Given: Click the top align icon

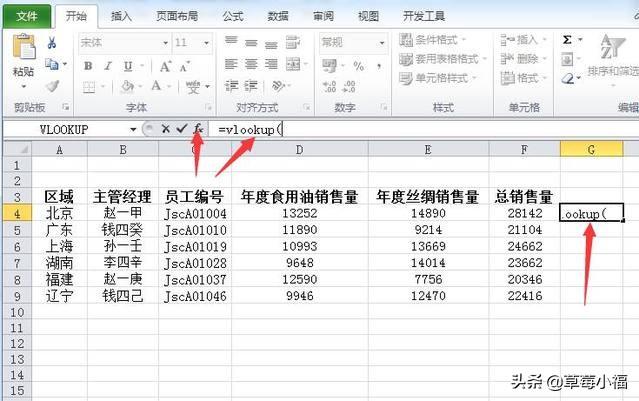Looking at the screenshot, I should tap(231, 41).
